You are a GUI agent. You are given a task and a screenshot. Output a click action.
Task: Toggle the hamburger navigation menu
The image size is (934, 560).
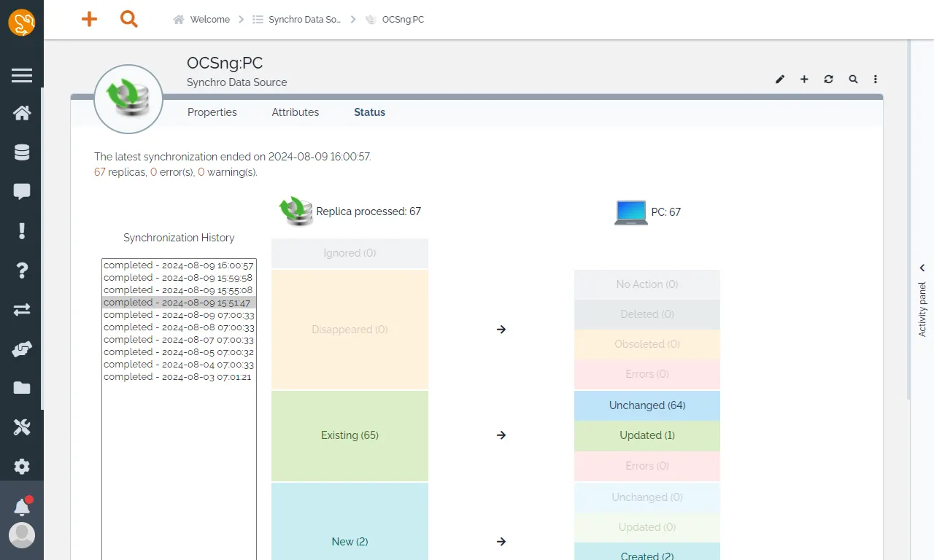[22, 75]
